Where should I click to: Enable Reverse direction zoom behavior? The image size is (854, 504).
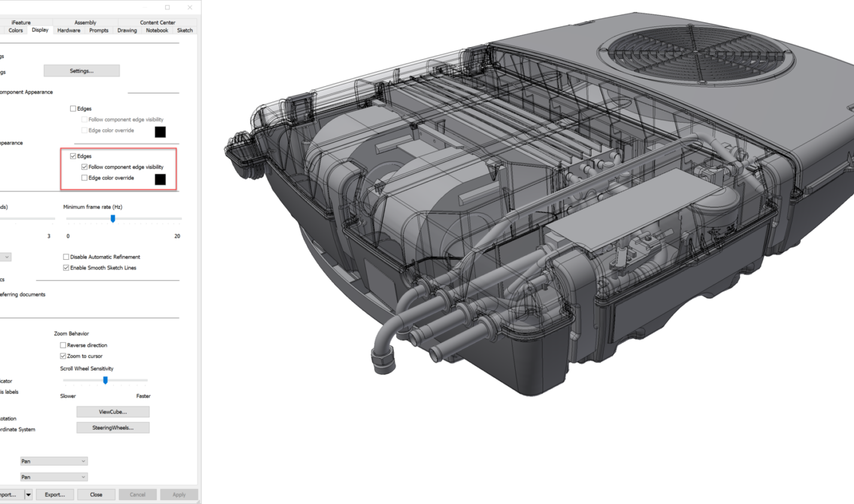(x=63, y=345)
